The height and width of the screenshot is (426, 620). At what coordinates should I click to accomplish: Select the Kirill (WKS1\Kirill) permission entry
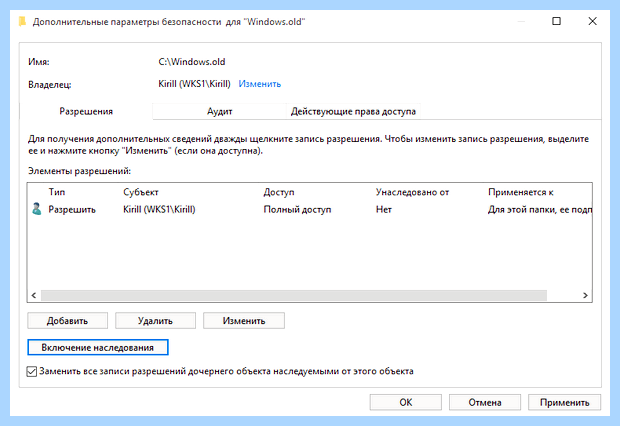[310, 209]
